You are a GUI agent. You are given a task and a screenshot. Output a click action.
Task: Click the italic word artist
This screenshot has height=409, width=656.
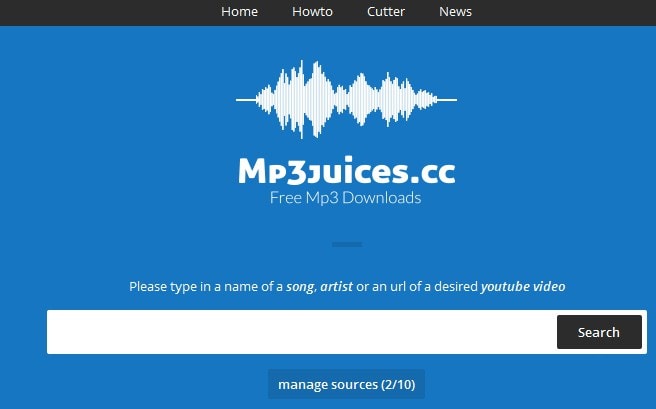(336, 287)
